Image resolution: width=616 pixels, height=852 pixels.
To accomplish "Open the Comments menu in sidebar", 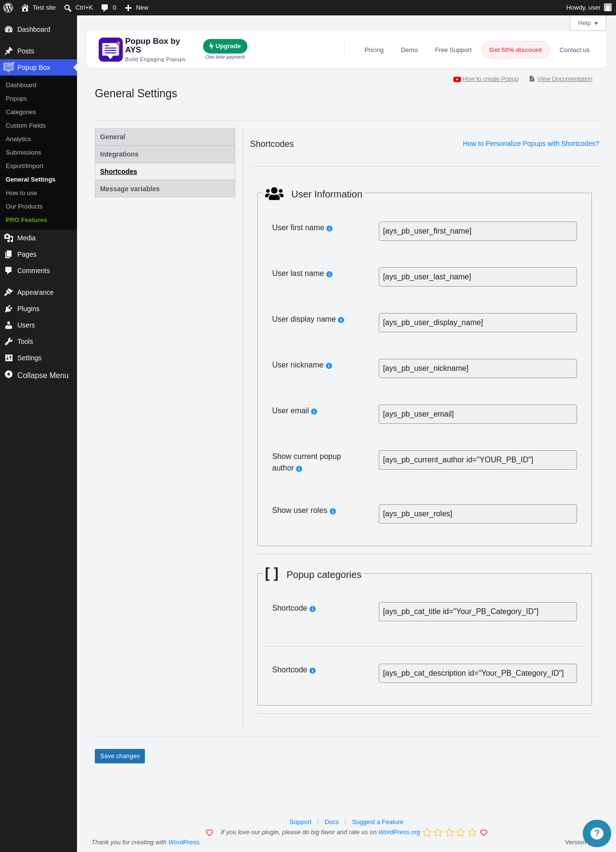I will pyautogui.click(x=38, y=271).
